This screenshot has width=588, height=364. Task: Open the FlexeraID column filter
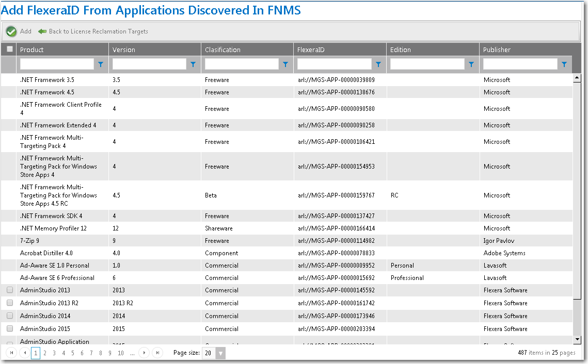(378, 64)
